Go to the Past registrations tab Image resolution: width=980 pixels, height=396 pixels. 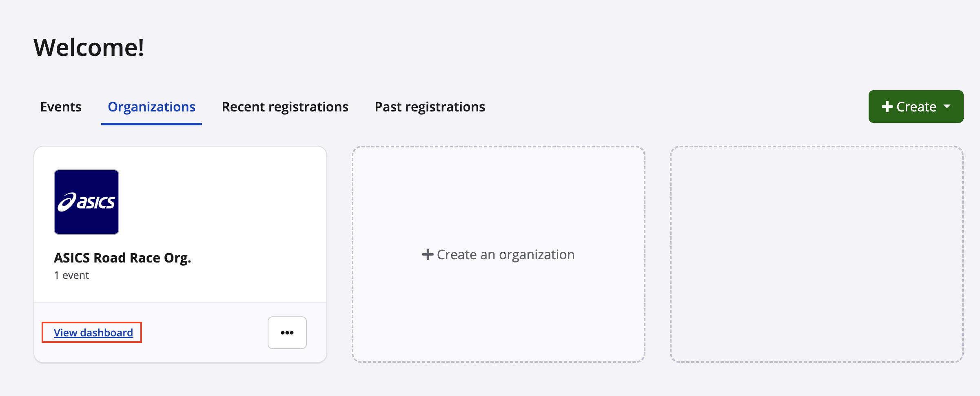pos(430,107)
